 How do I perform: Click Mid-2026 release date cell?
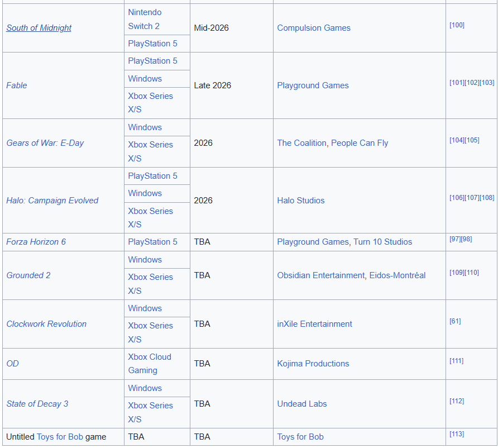232,28
